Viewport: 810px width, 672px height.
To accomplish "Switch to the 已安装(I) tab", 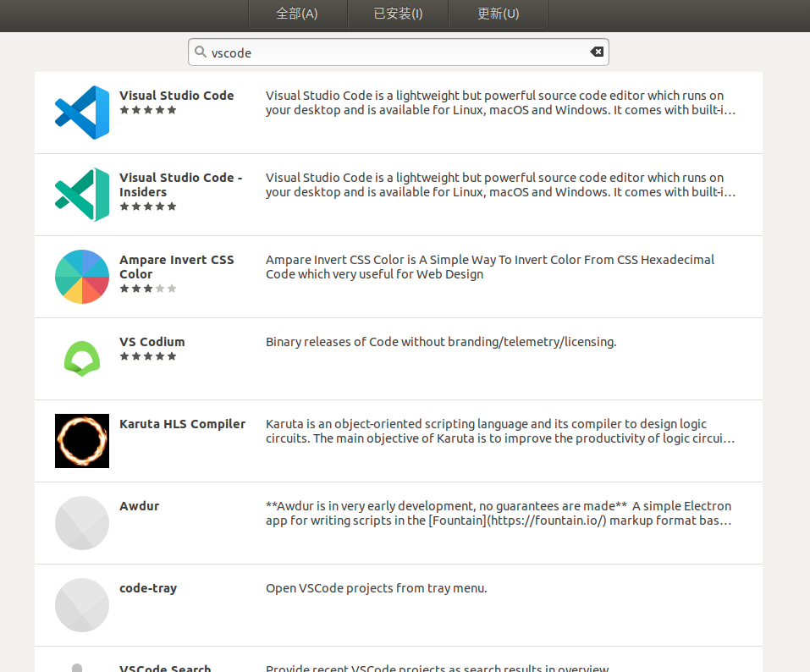I will point(398,14).
